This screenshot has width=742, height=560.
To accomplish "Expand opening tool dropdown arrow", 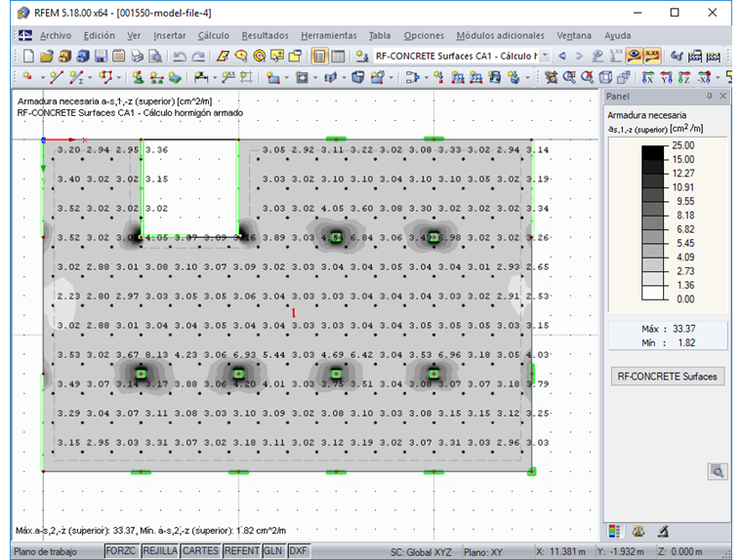I will (315, 78).
